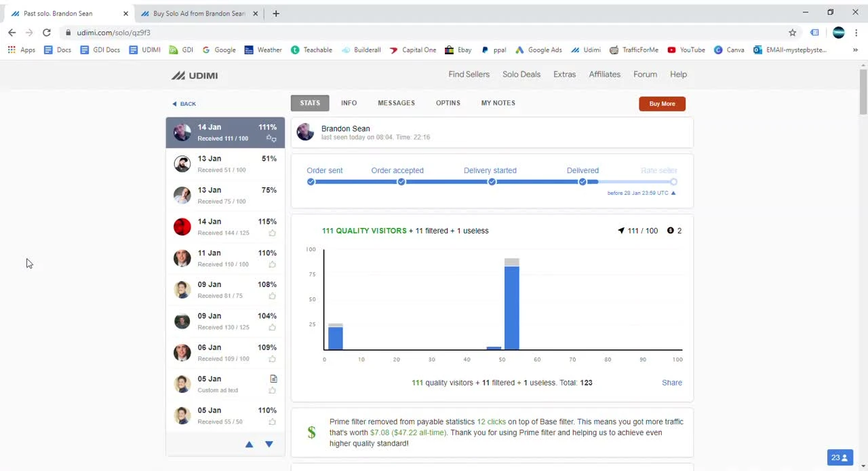This screenshot has height=471, width=868.
Task: Open the Brandon Sean seller name link
Action: click(345, 128)
